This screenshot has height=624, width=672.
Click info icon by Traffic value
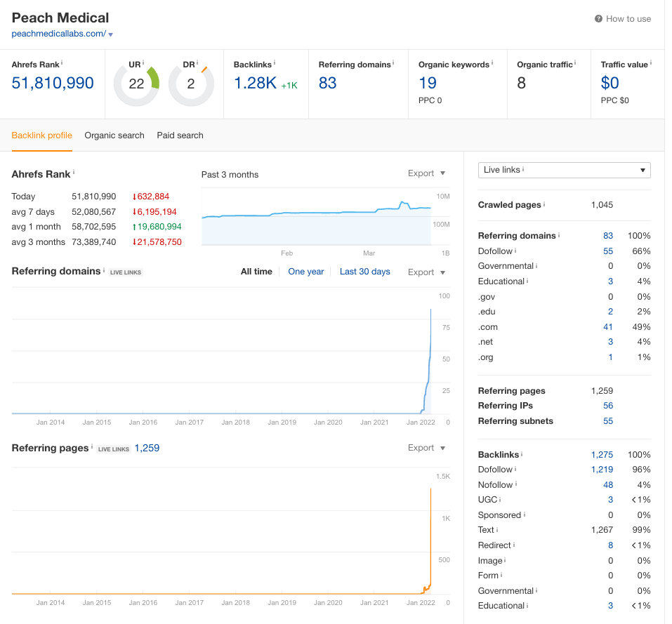click(x=650, y=63)
